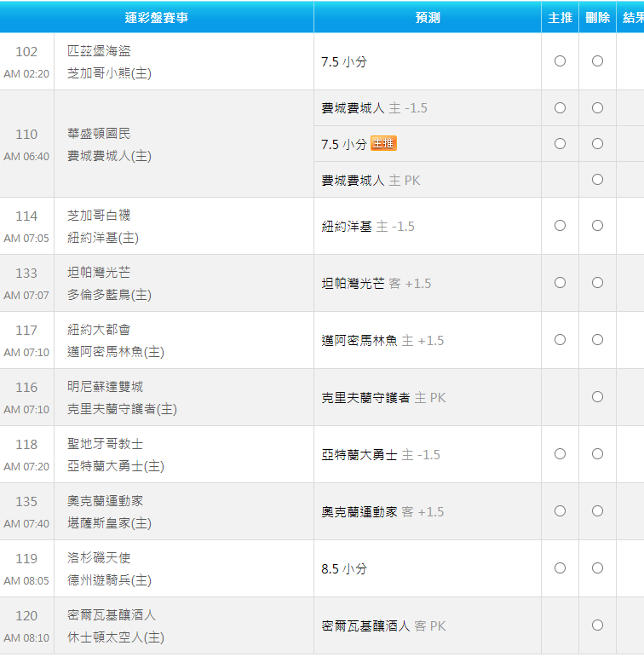This screenshot has width=644, height=657.
Task: Select 主推 radio for 亞特蘭大勇士 主 -1.5
Action: click(560, 454)
